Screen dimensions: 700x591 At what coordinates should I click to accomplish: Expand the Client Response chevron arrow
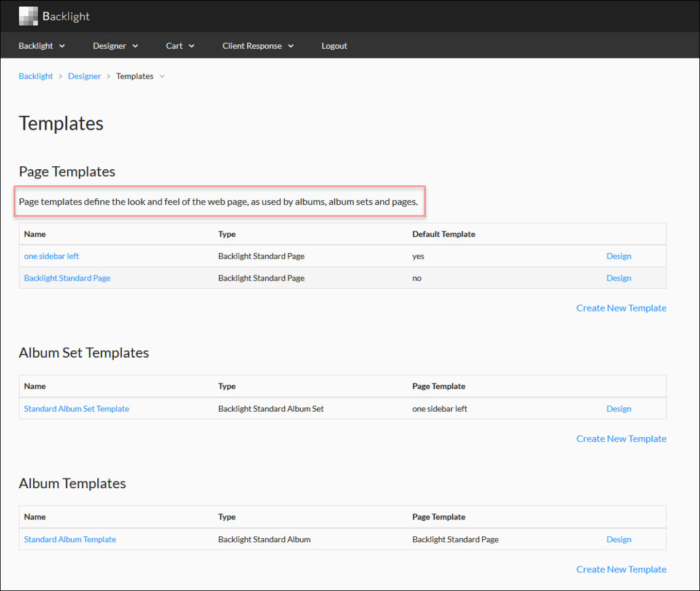pos(290,46)
